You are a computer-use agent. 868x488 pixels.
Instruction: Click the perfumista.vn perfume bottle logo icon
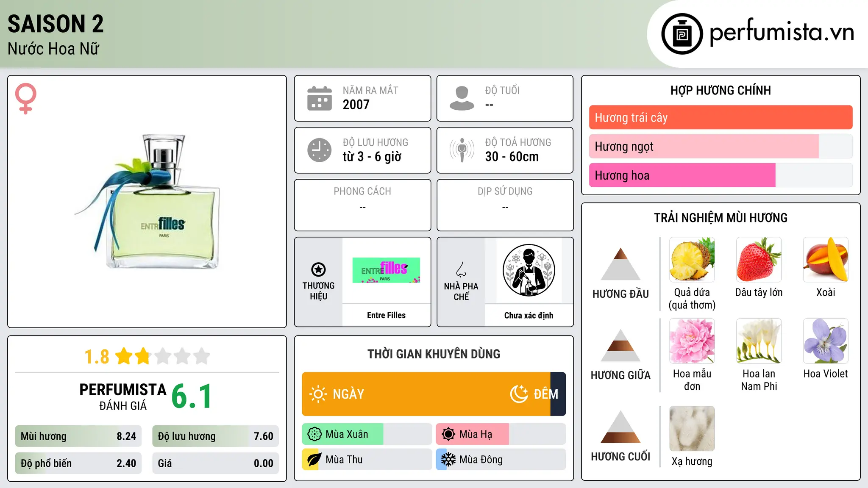(682, 34)
